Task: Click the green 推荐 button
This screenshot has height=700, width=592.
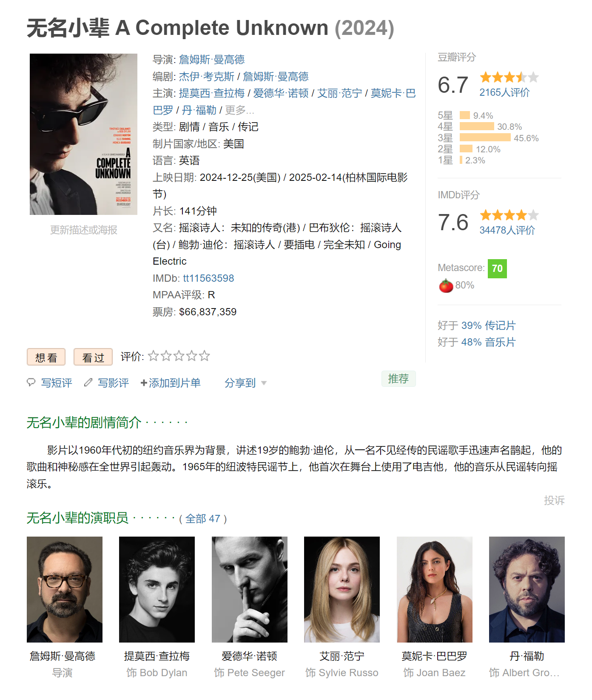Action: [x=398, y=379]
